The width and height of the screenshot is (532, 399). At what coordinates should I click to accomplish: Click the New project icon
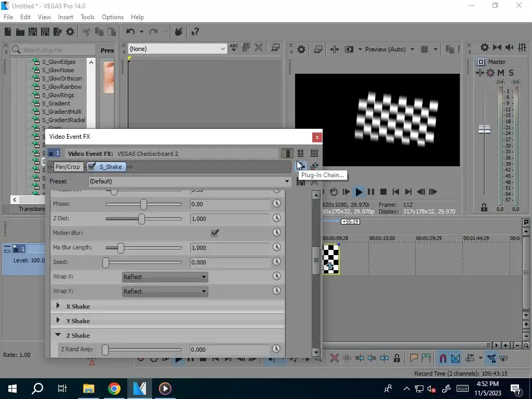coord(8,32)
